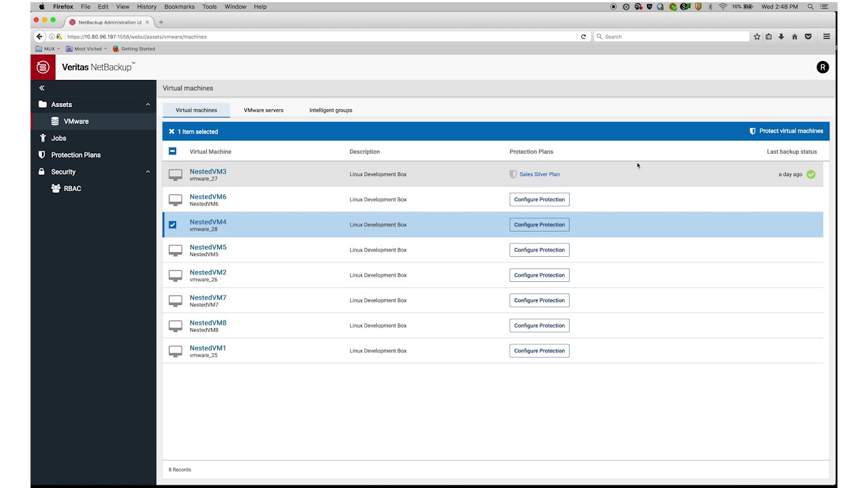Bookmark this page with star icon

click(x=757, y=37)
